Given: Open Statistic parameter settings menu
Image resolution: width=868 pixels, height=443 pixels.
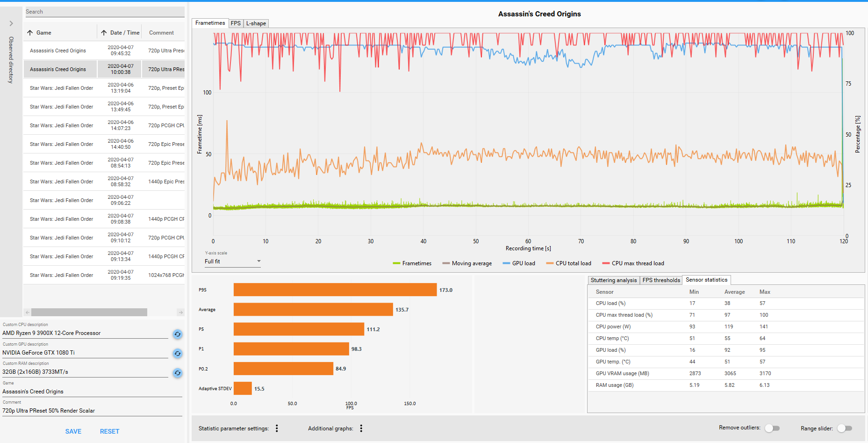Looking at the screenshot, I should (277, 428).
